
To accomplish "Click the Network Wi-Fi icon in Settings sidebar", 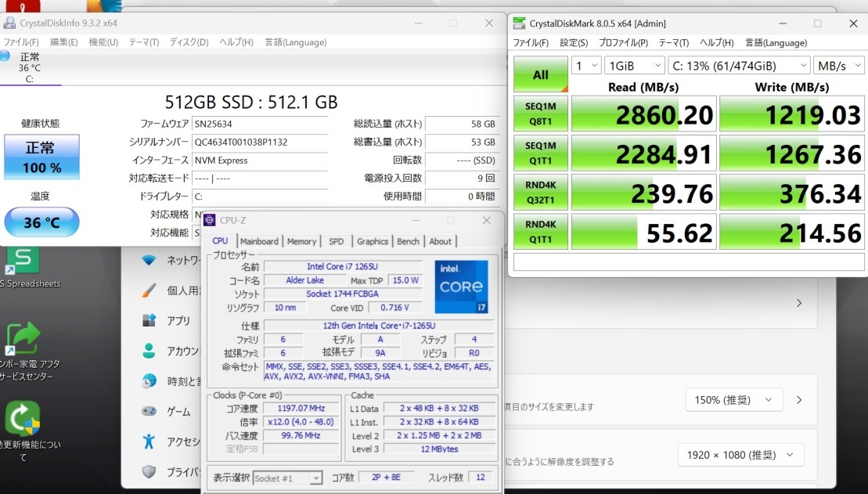I will 149,260.
